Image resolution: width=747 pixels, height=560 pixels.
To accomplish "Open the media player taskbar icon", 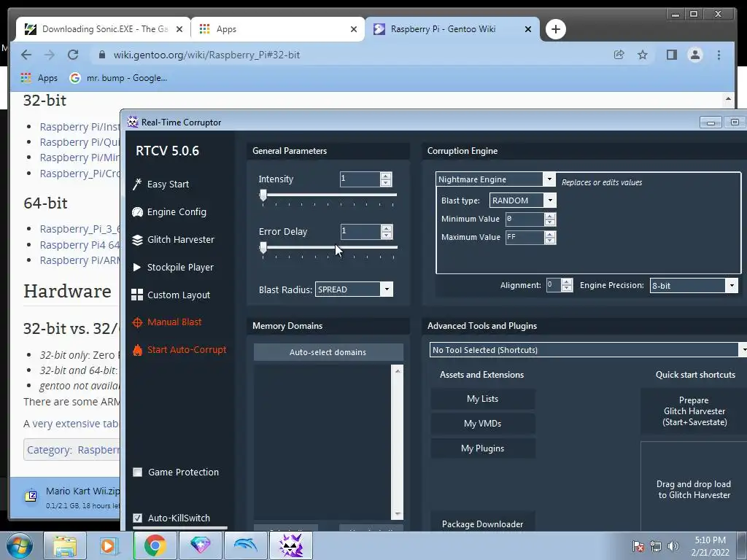I will coord(109,545).
